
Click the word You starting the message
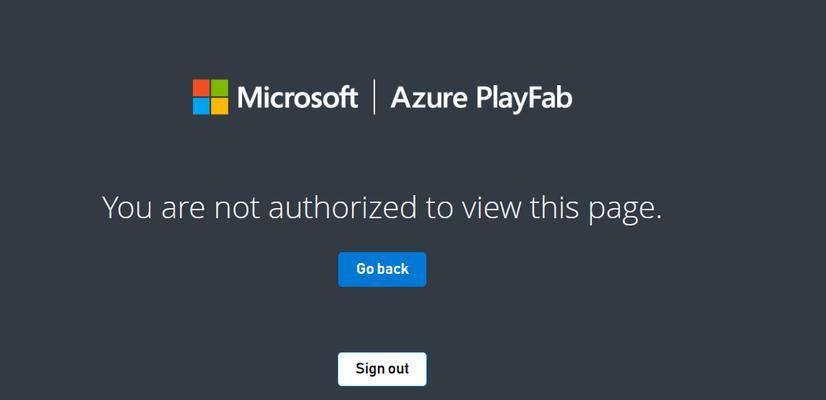(127, 207)
